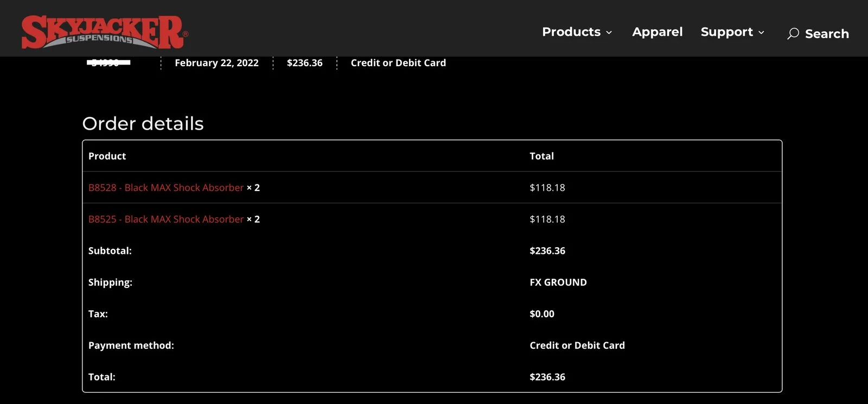Select the $0.00 tax value
868x404 pixels.
pos(542,314)
